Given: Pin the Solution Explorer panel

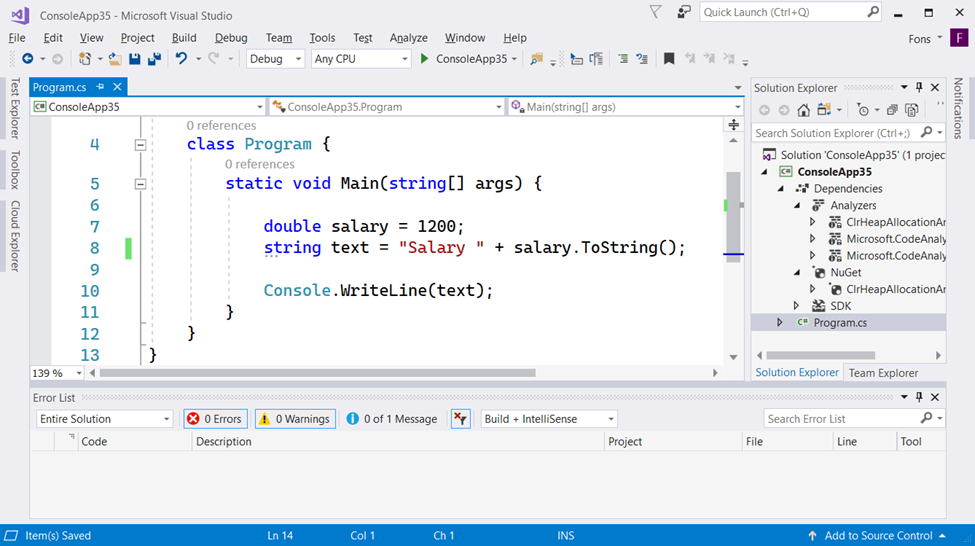Looking at the screenshot, I should point(919,88).
